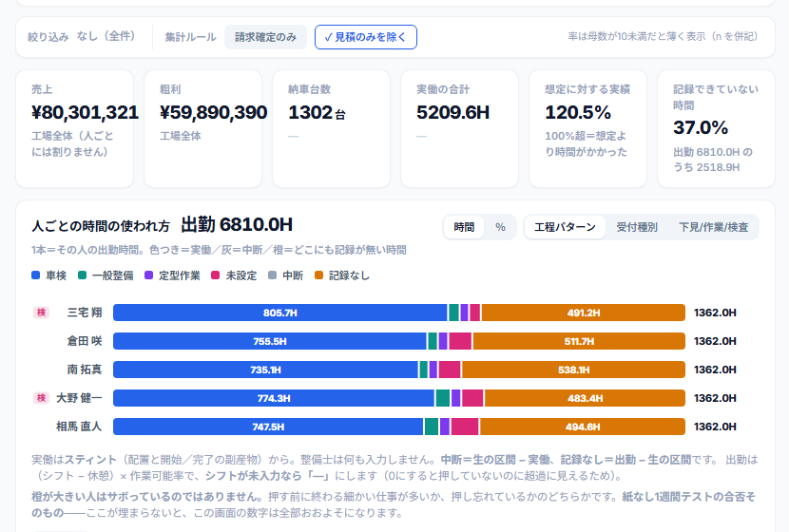Click the pink 未設定 segment in 相馬 直人's bar
Screen dimensions: 789x532
coord(465,427)
